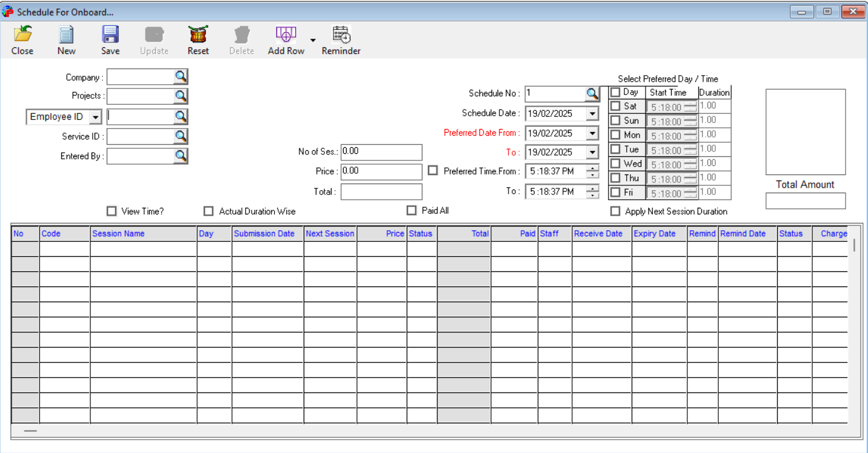Click the Expiry Date column header

point(659,233)
